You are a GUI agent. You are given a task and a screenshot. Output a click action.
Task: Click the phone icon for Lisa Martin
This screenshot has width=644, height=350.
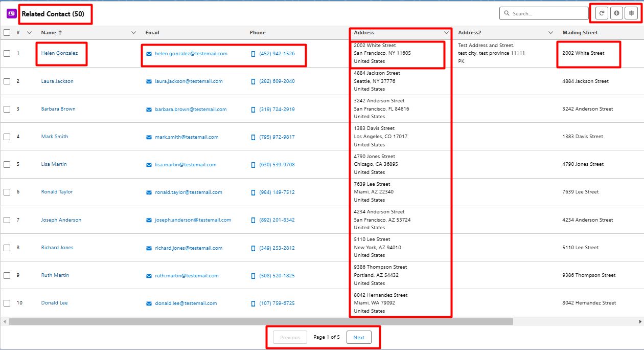click(253, 165)
